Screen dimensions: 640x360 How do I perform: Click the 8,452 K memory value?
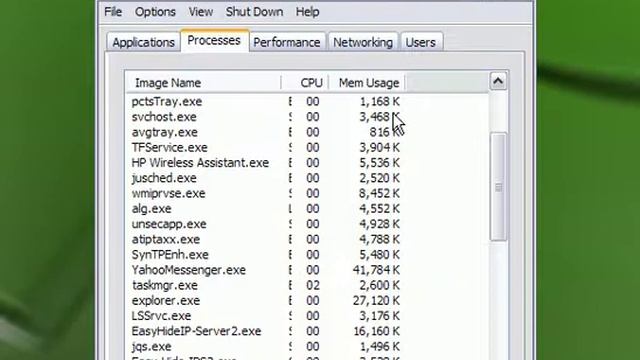pyautogui.click(x=379, y=193)
